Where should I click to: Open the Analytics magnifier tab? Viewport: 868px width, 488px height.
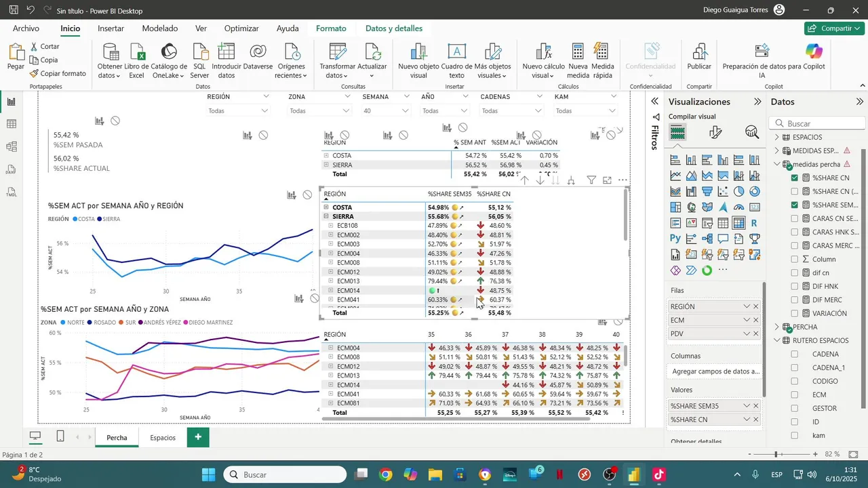click(x=751, y=132)
